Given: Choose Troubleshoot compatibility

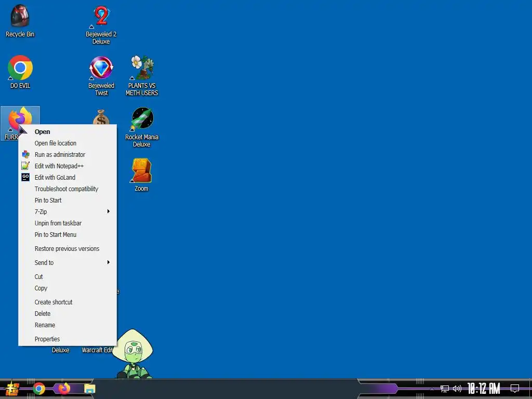Looking at the screenshot, I should (67, 189).
